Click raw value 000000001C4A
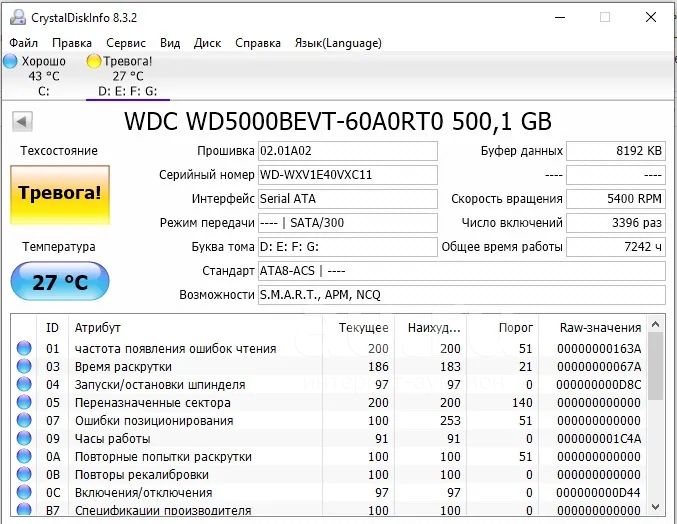This screenshot has height=524, width=677. click(599, 439)
